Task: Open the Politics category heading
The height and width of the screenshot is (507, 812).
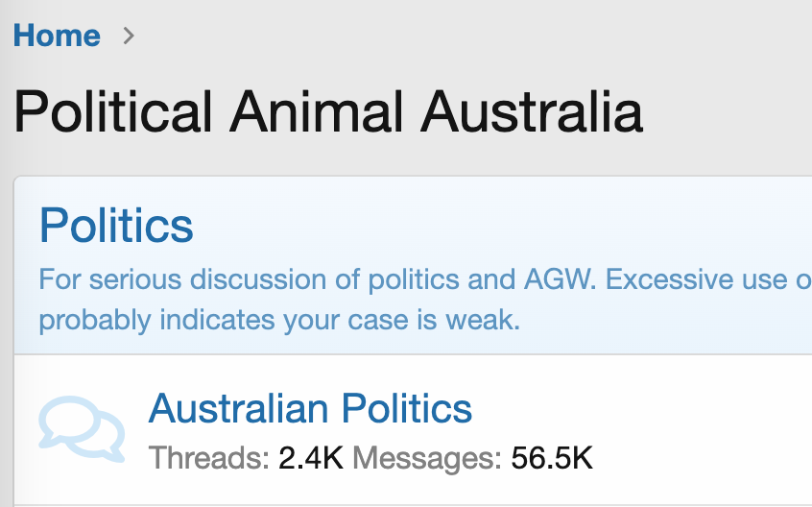Action: click(116, 226)
